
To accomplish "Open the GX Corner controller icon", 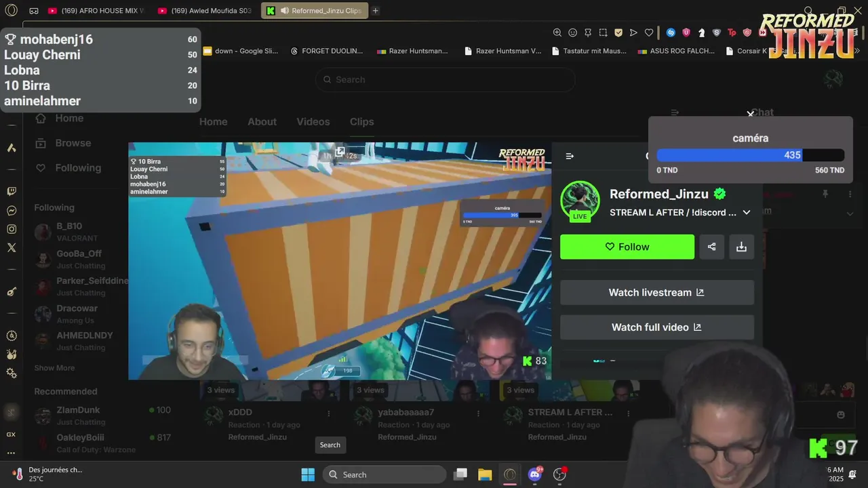I will pos(34,11).
